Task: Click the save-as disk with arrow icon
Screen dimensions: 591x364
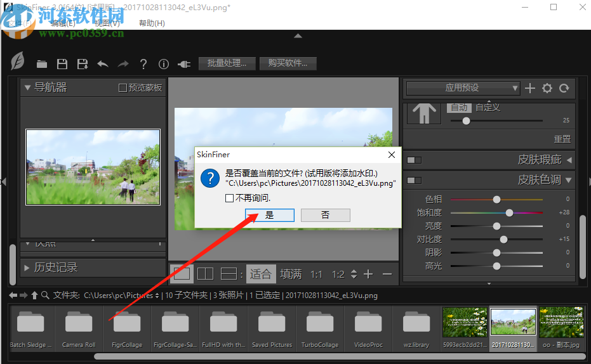Action: [82, 64]
